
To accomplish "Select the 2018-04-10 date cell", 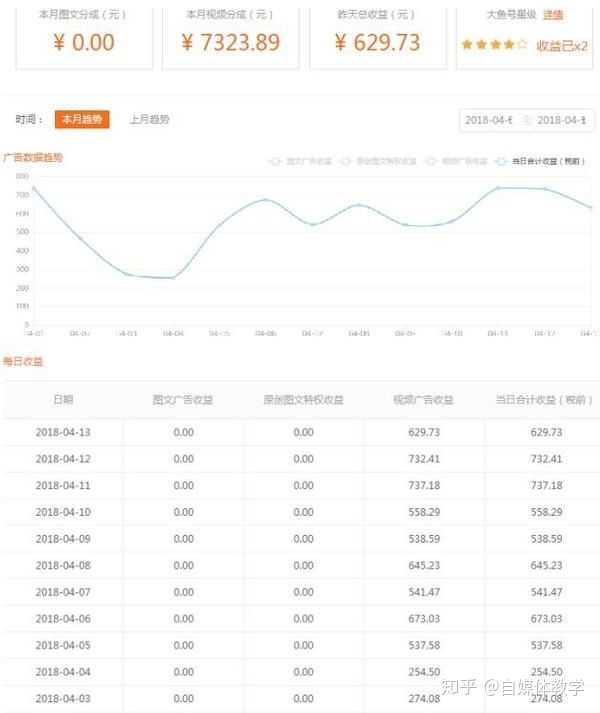I will pos(63,512).
